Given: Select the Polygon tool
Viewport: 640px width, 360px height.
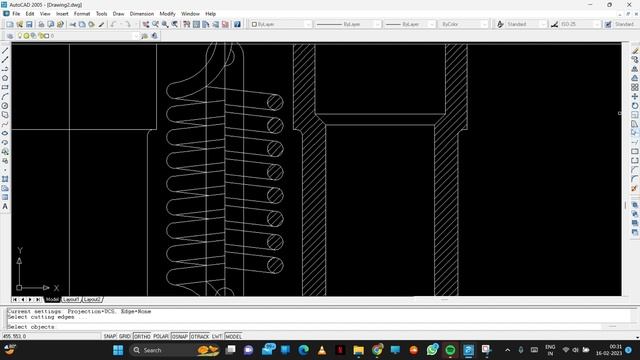Looking at the screenshot, I should 5,78.
